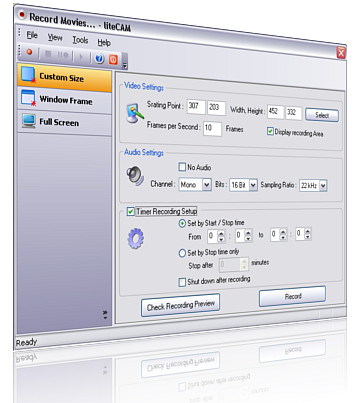
Task: Click the timer gear icon
Action: pyautogui.click(x=136, y=238)
